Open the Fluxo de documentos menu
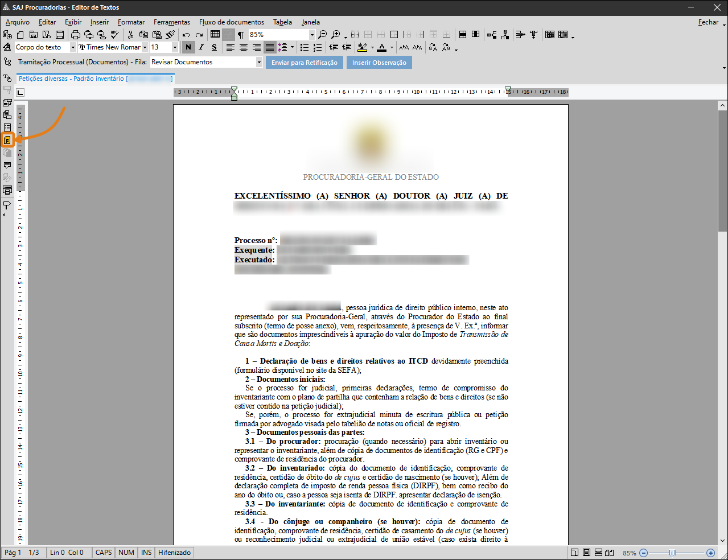The width and height of the screenshot is (728, 560). pyautogui.click(x=231, y=22)
